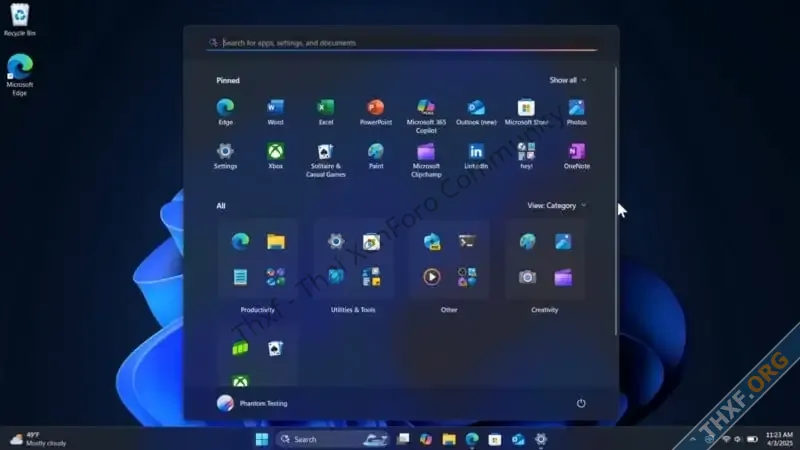Launch OneNote from pinned apps
Viewport: 800px width, 450px height.
pos(577,156)
